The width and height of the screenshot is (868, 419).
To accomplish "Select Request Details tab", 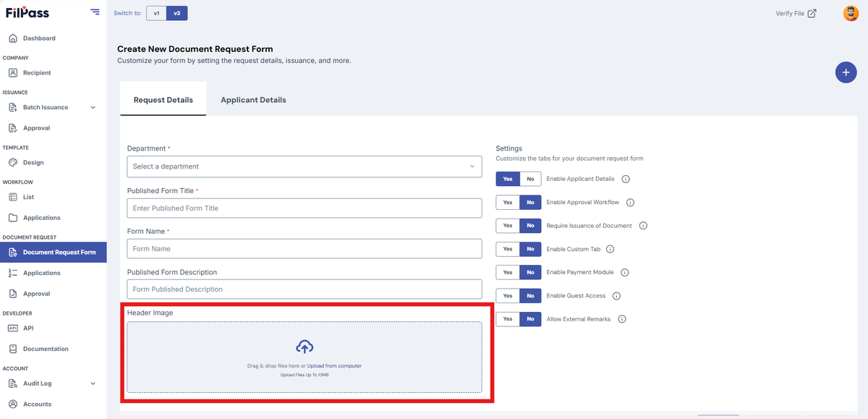I will [163, 99].
